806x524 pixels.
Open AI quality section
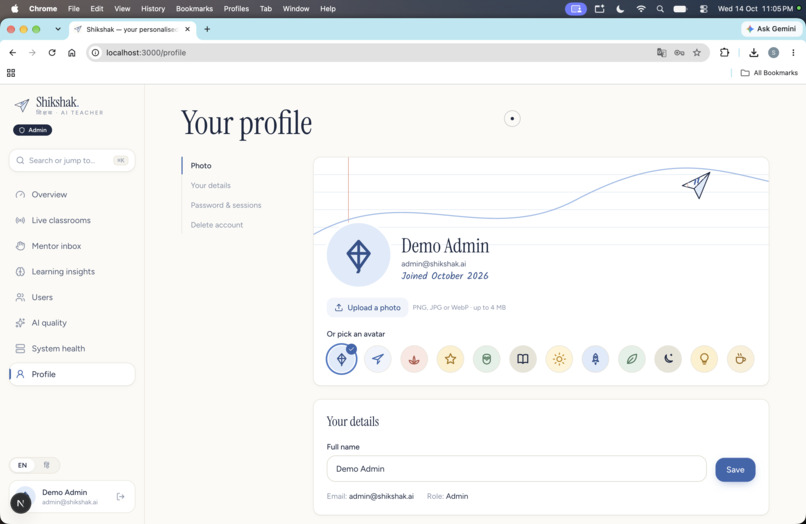(72, 323)
